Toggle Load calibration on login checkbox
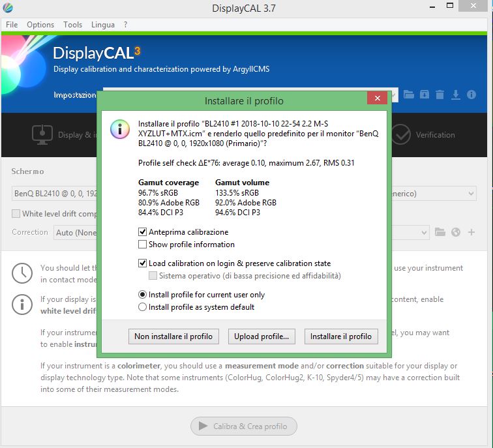Viewport: 493px width, 448px height. coord(142,263)
